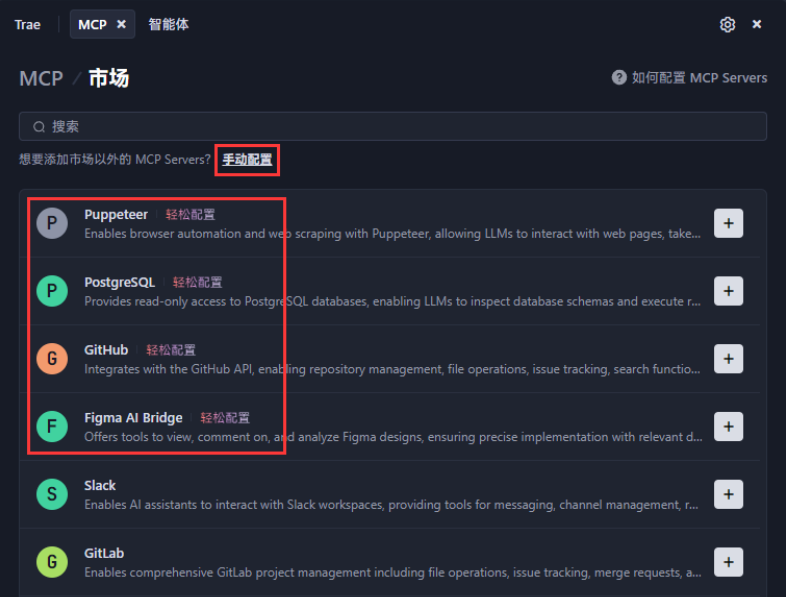
Task: Add the Figma AI Bridge server
Action: pos(728,427)
